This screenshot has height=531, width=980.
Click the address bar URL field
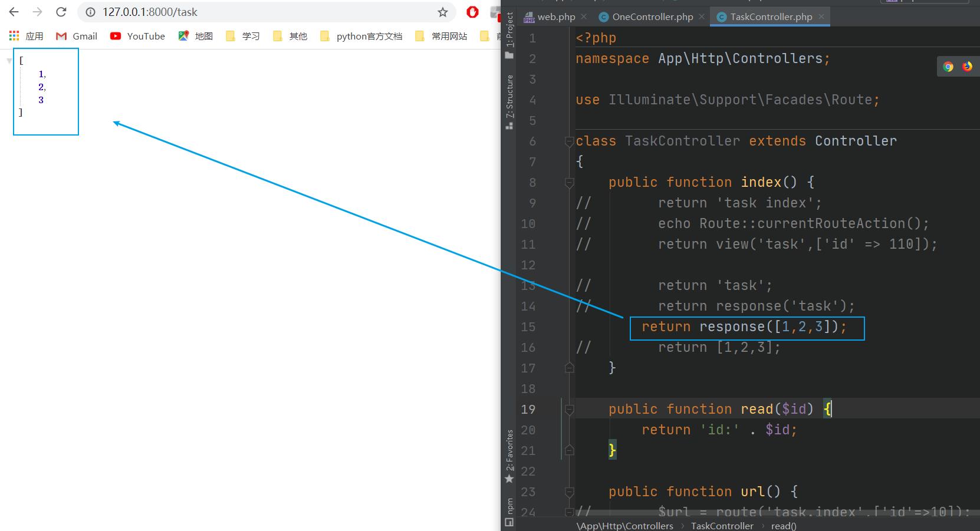(x=265, y=12)
